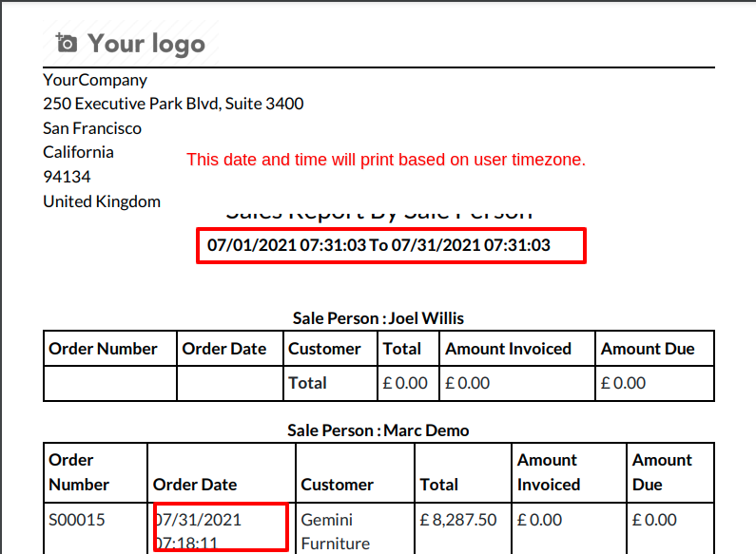Click order number S00015
756x554 pixels.
(x=77, y=520)
